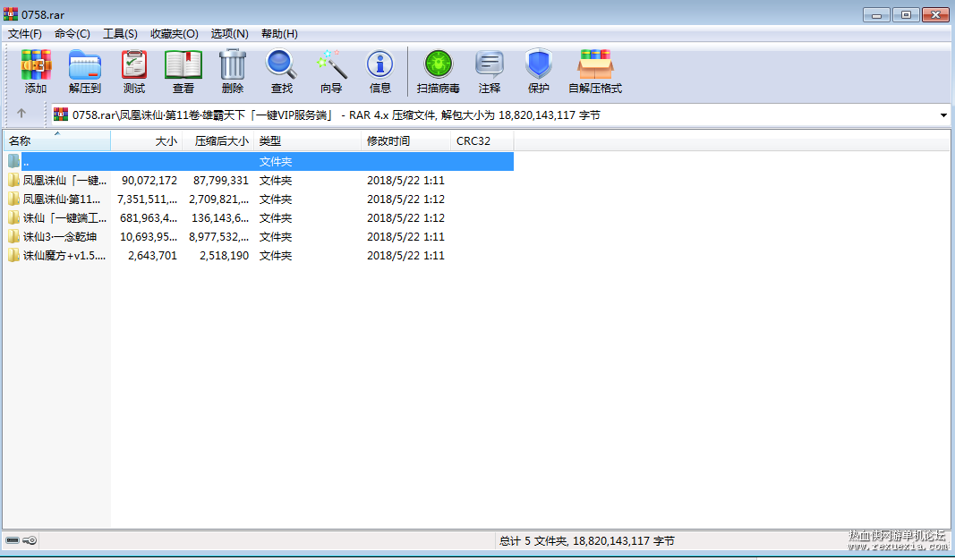Image resolution: width=955 pixels, height=560 pixels.
Task: Select the 诛仙魔方+v1.5... folder name
Action: [x=64, y=256]
